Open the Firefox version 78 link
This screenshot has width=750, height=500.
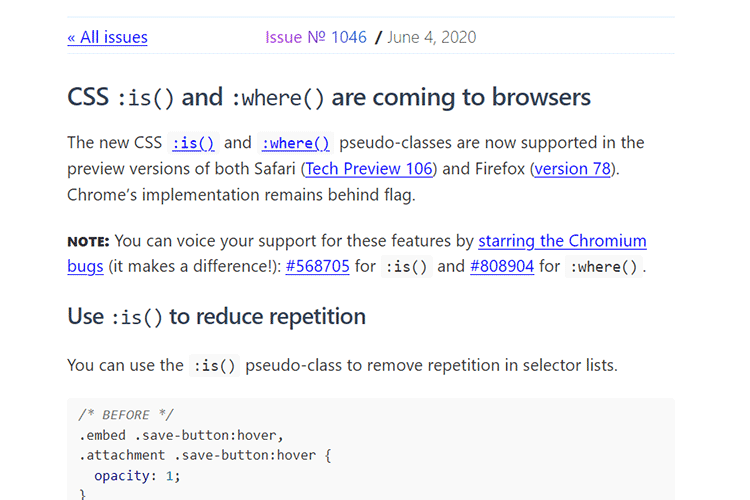pyautogui.click(x=573, y=168)
